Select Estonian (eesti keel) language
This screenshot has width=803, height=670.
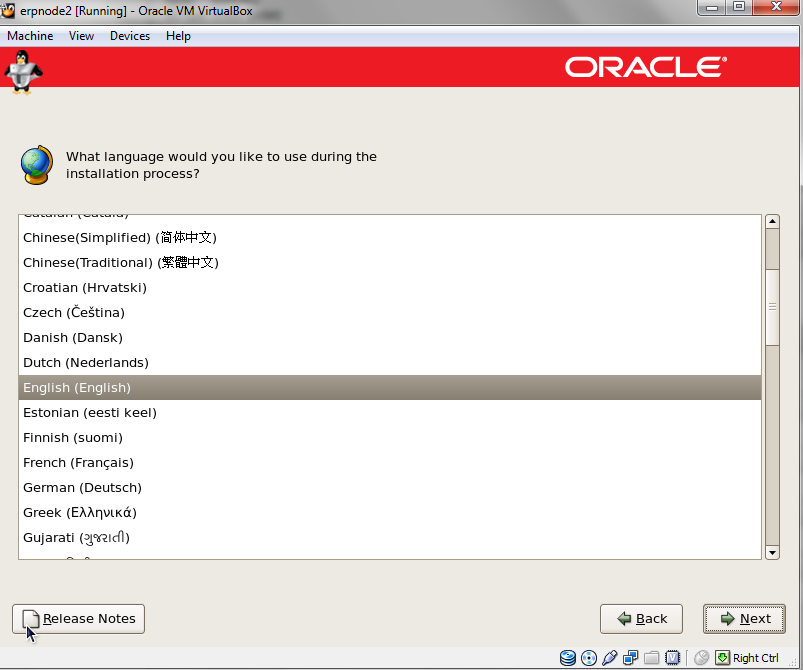[390, 413]
